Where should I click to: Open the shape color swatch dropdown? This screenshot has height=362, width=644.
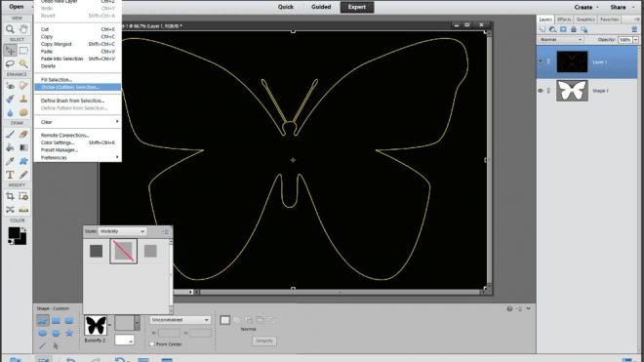pos(125,340)
